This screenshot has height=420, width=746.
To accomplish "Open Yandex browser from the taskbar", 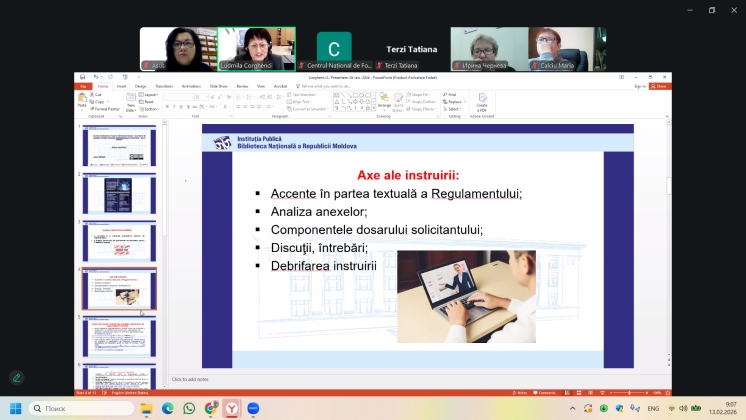I will 232,408.
